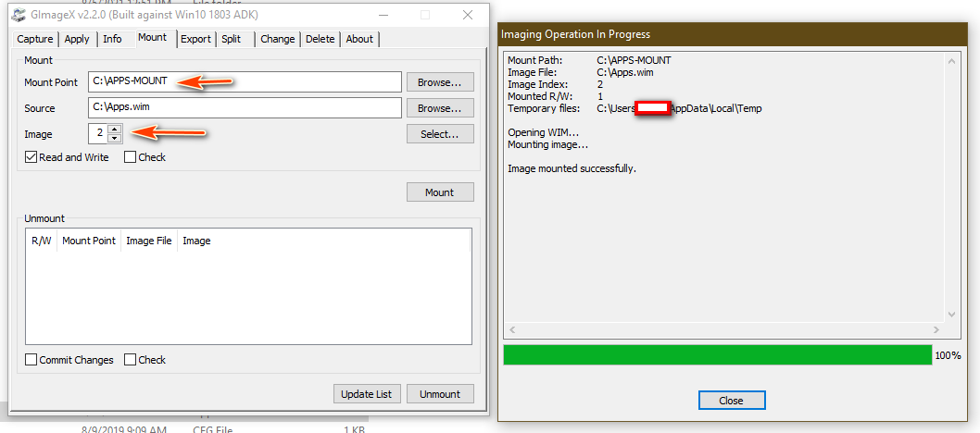Click the 'Image File: C:\Apps.wim' log line

point(580,72)
